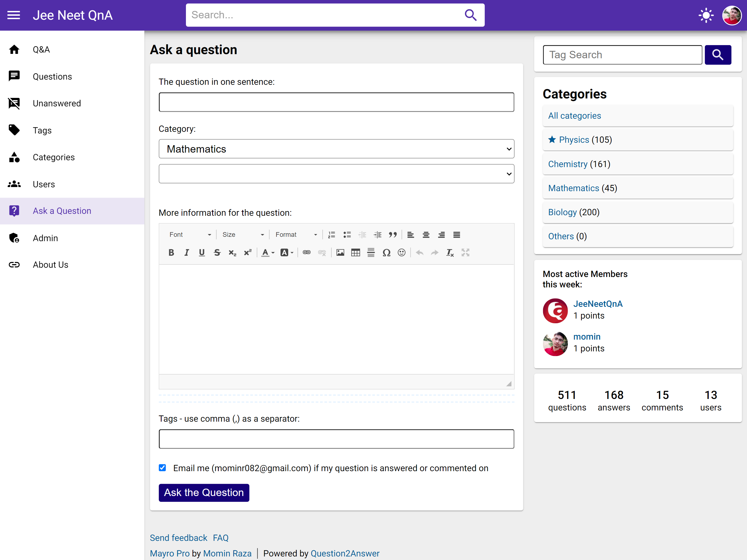Open the empty subcategory dropdown

(336, 174)
